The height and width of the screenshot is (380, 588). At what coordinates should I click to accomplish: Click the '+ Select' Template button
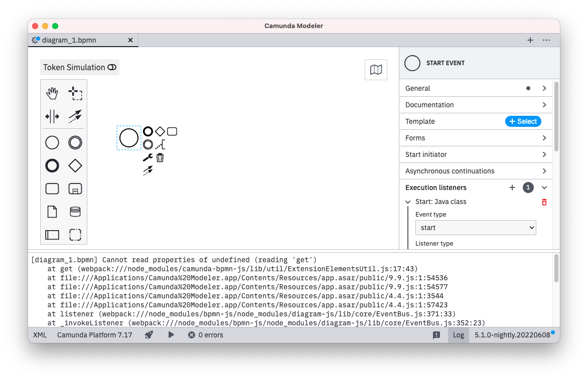523,121
